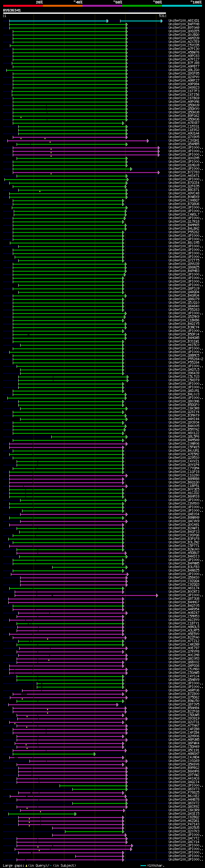The width and height of the screenshot is (205, 868).
Task: Click the 531 end position label
Action: click(161, 16)
